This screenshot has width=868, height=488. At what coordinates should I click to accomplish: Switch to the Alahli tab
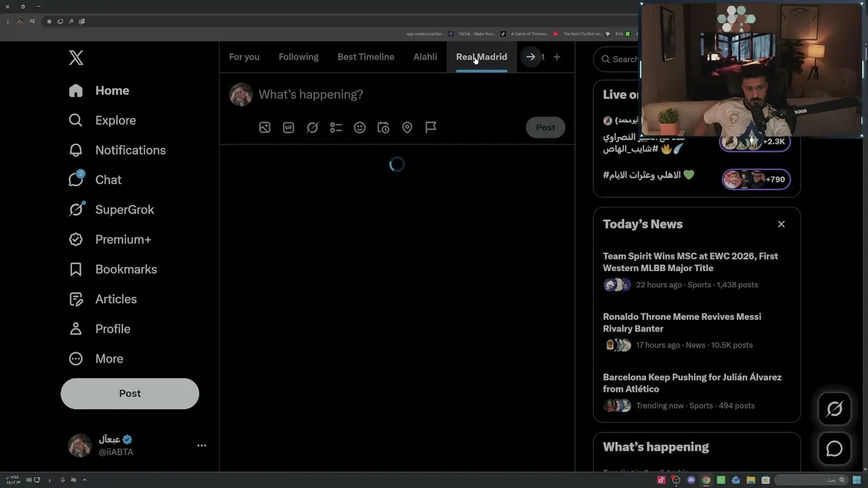425,57
